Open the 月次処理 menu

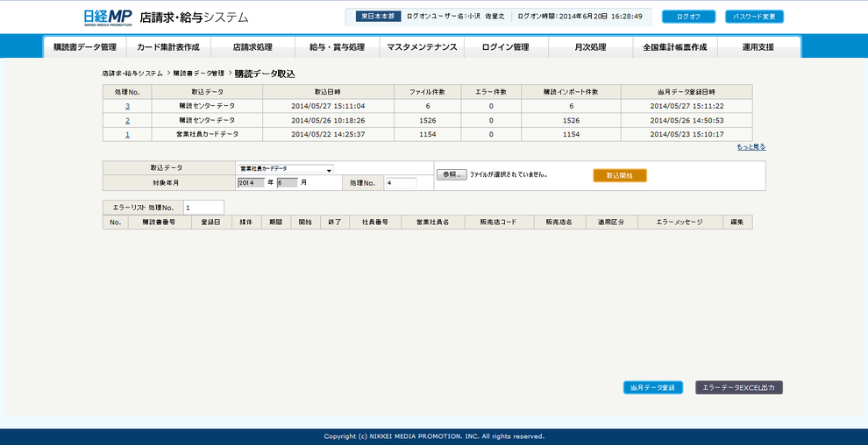click(591, 47)
